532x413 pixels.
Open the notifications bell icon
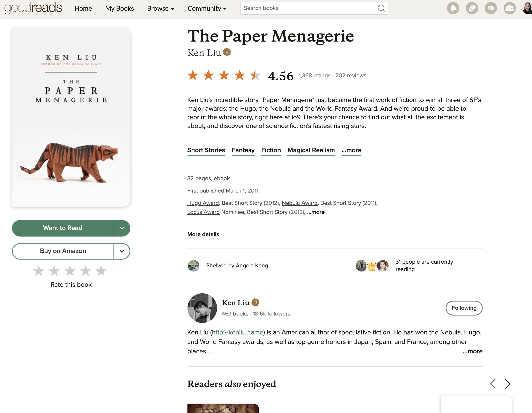point(453,8)
